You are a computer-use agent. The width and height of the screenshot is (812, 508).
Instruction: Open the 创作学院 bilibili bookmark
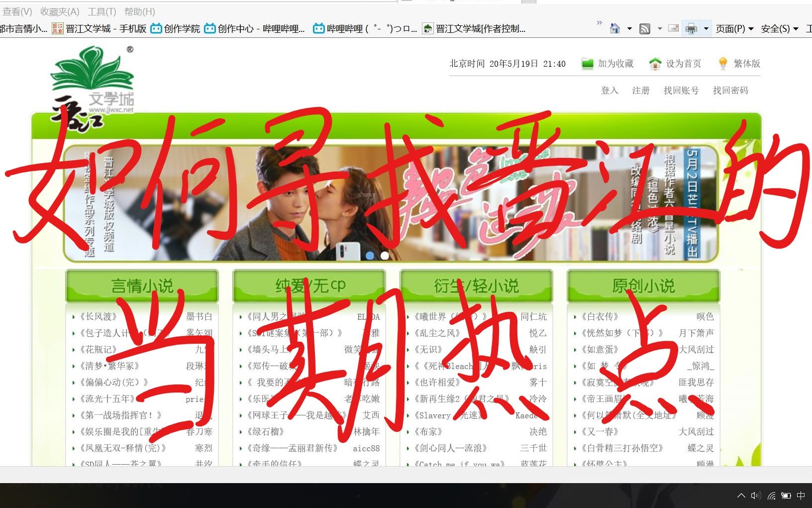175,29
